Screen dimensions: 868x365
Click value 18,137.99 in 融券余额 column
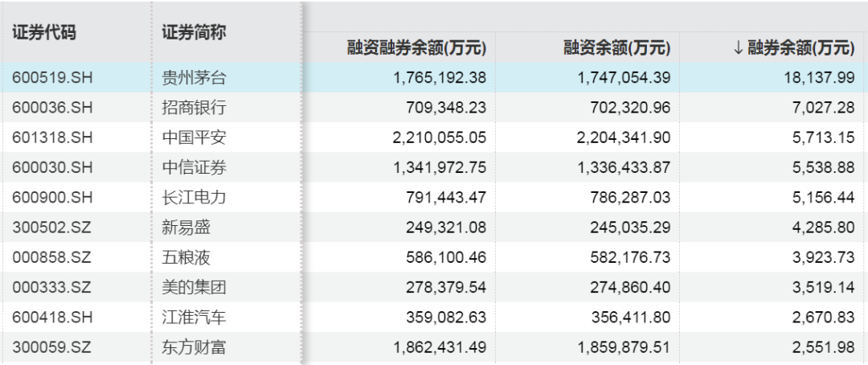pyautogui.click(x=817, y=77)
